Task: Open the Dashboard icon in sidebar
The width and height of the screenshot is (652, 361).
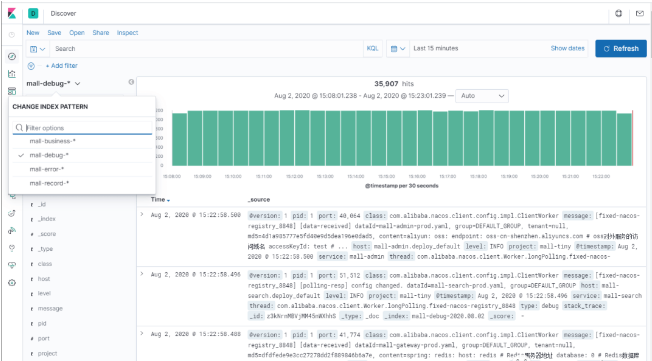Action: click(12, 91)
